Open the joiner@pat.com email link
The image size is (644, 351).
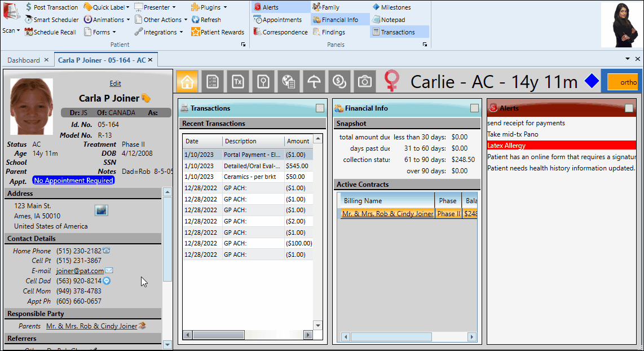(x=79, y=270)
